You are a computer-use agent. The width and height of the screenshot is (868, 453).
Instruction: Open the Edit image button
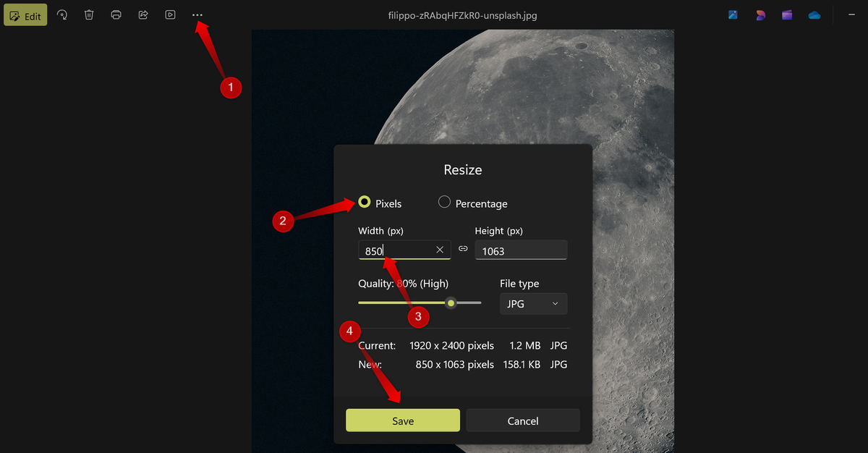tap(25, 14)
